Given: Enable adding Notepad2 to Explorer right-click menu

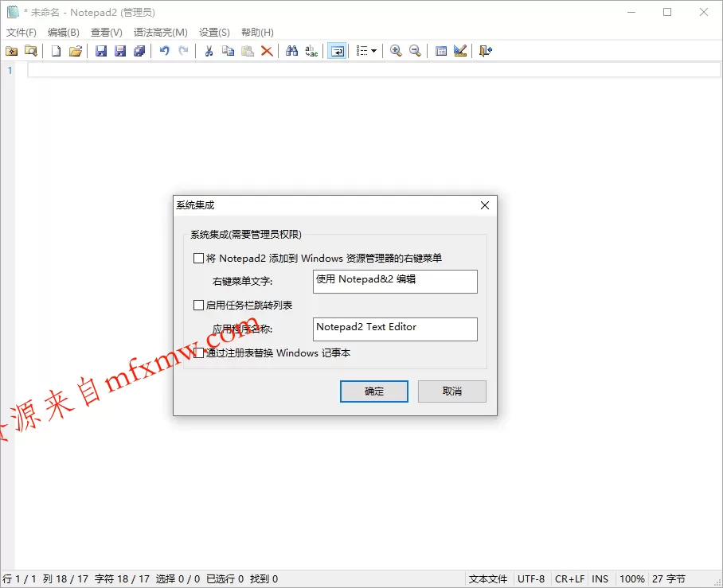Looking at the screenshot, I should [x=198, y=258].
